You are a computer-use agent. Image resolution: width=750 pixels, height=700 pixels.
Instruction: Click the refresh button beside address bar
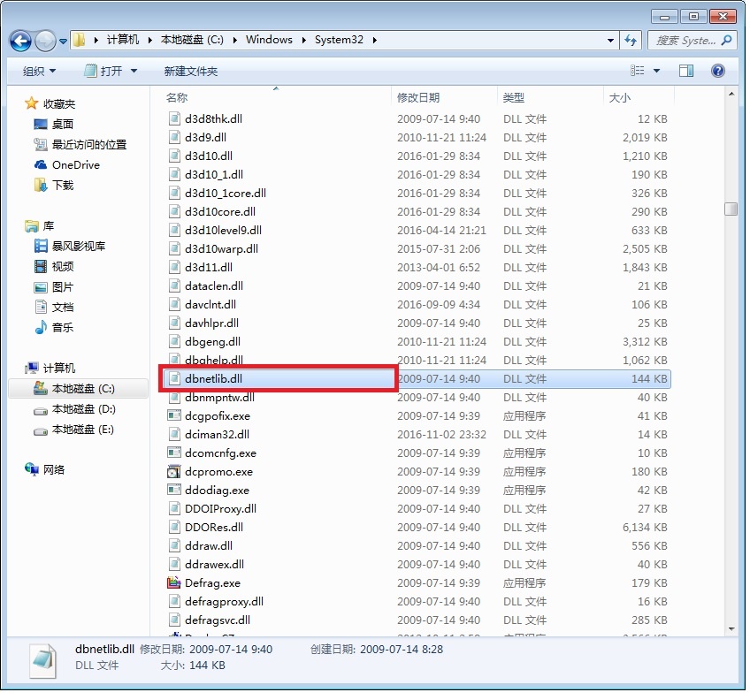coord(631,40)
